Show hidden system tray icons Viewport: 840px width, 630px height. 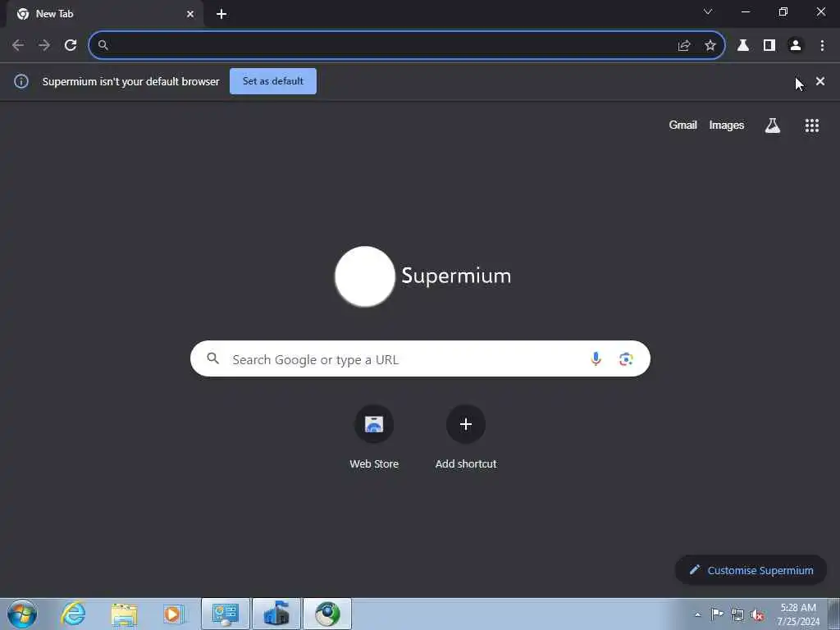click(x=697, y=615)
